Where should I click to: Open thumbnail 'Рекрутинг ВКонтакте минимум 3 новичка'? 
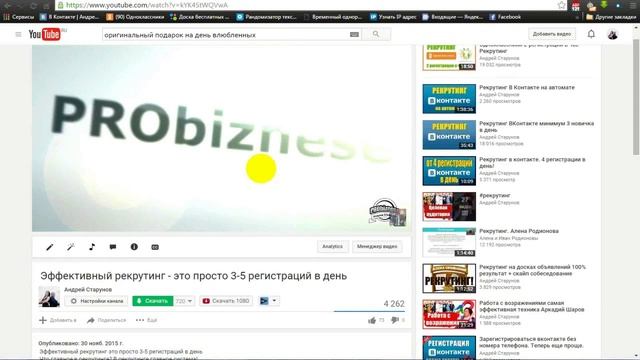[x=449, y=135]
